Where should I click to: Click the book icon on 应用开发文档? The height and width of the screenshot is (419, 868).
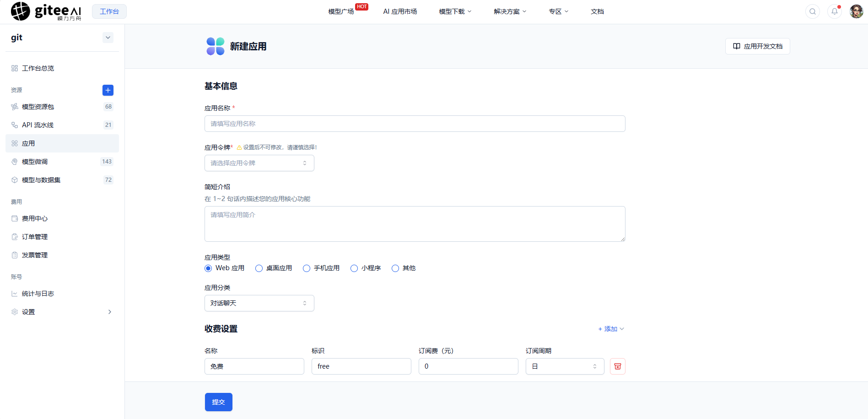pyautogui.click(x=737, y=46)
